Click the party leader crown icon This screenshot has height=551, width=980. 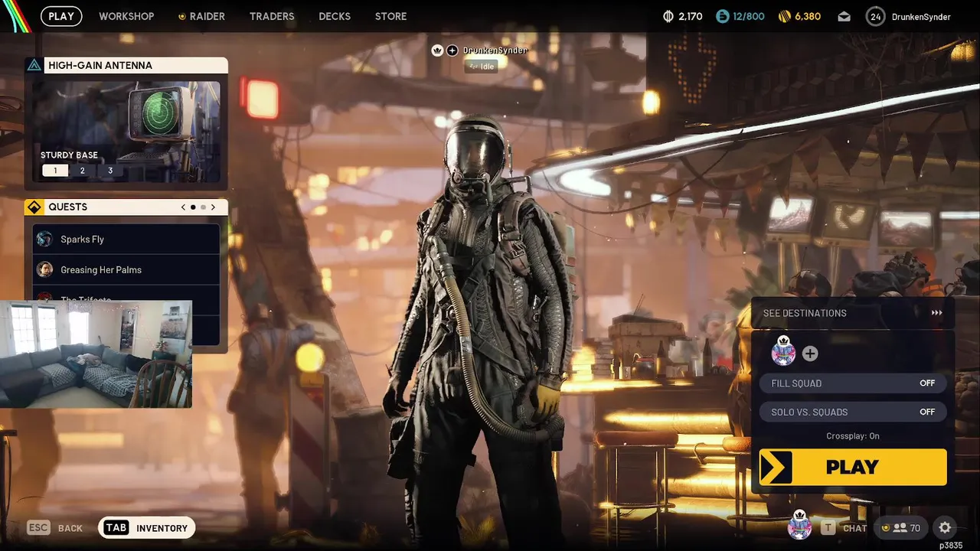coord(437,51)
